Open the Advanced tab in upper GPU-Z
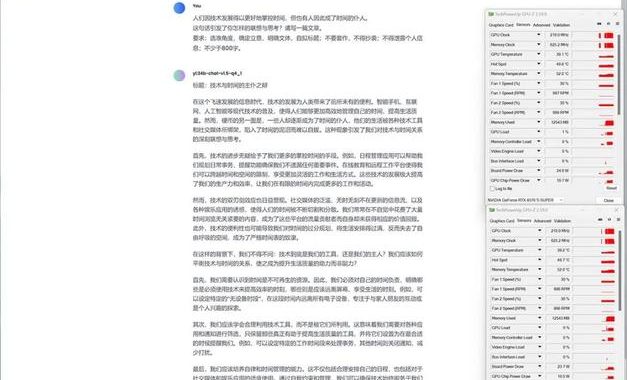 tap(541, 25)
